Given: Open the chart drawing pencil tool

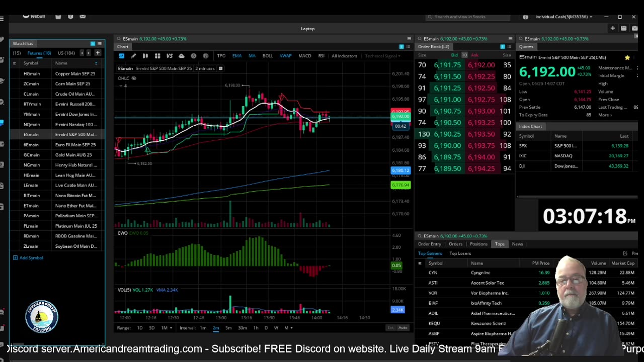Looking at the screenshot, I should click(x=133, y=56).
